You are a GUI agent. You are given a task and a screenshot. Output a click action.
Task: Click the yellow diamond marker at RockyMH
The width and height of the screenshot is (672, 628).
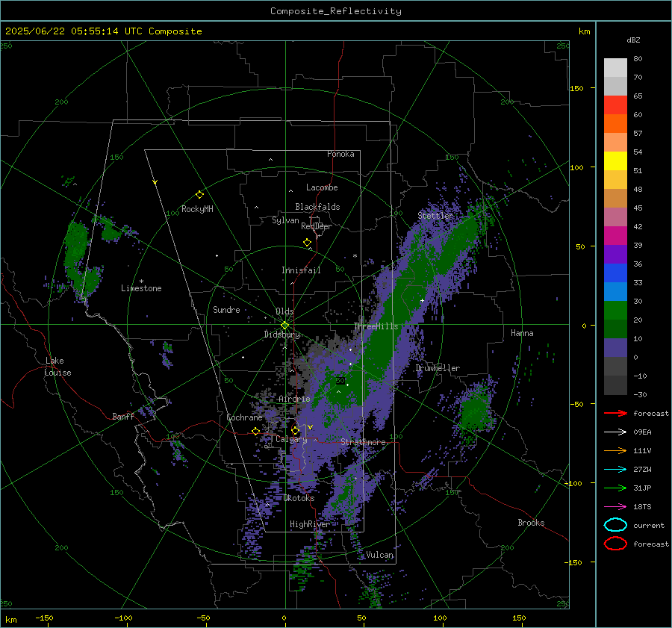click(199, 195)
